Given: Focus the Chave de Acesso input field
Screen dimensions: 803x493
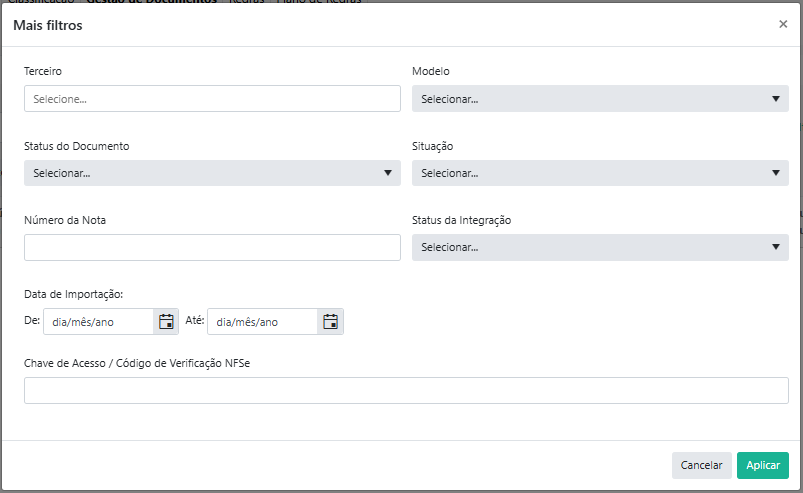Looking at the screenshot, I should [x=406, y=390].
